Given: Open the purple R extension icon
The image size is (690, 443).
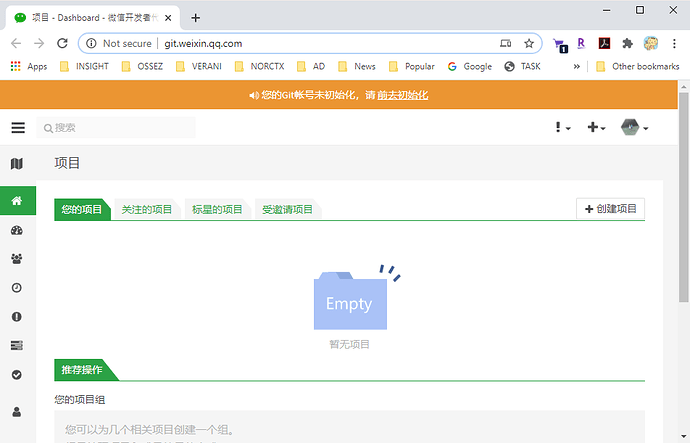Looking at the screenshot, I should coord(581,43).
